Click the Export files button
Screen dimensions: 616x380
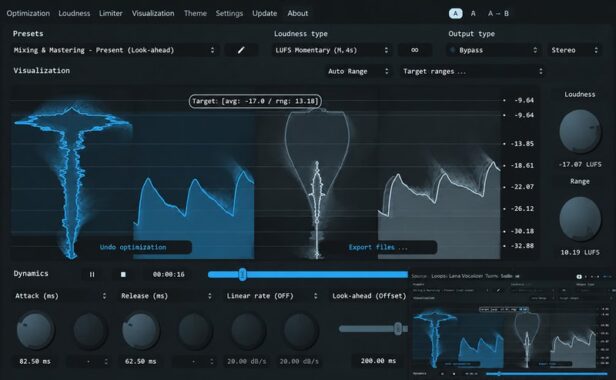pos(378,247)
